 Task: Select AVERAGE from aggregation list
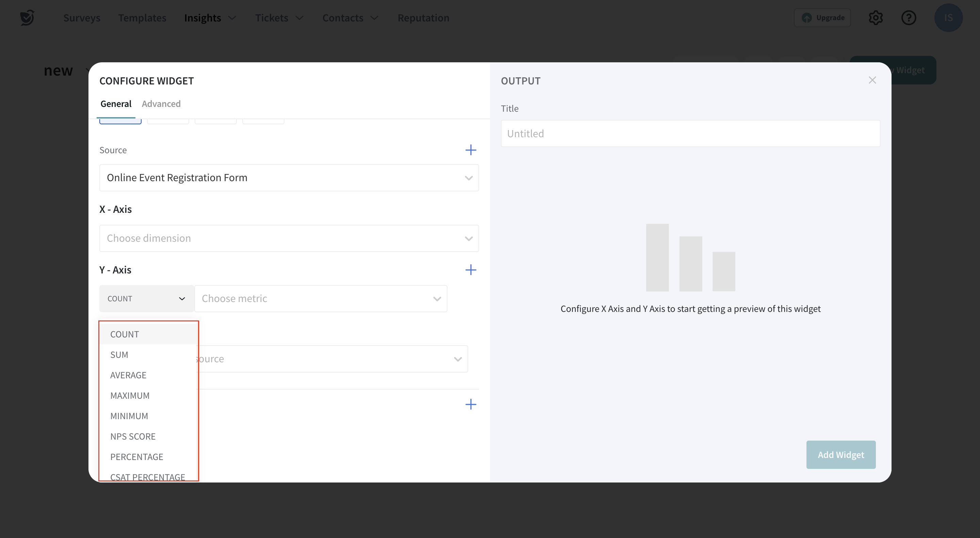[x=128, y=375]
